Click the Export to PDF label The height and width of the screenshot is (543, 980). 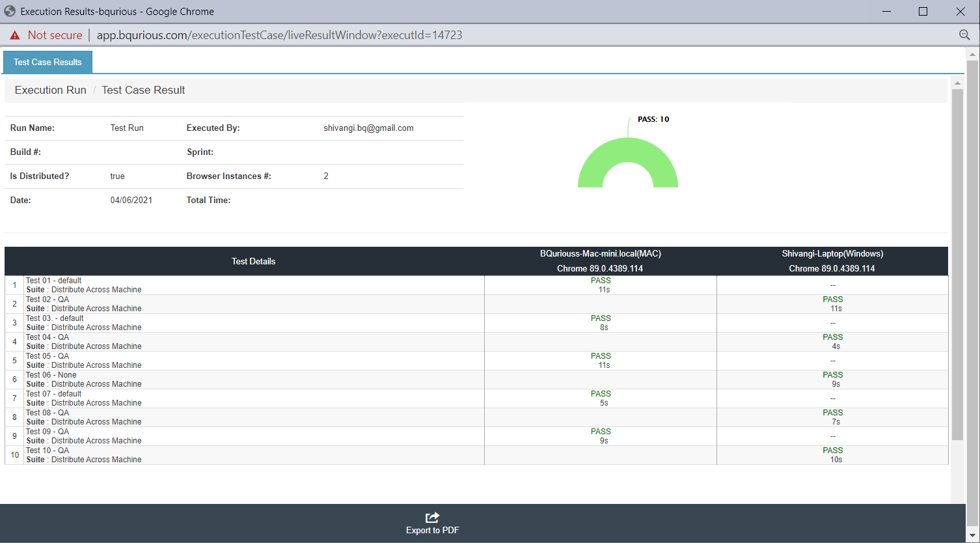point(432,531)
